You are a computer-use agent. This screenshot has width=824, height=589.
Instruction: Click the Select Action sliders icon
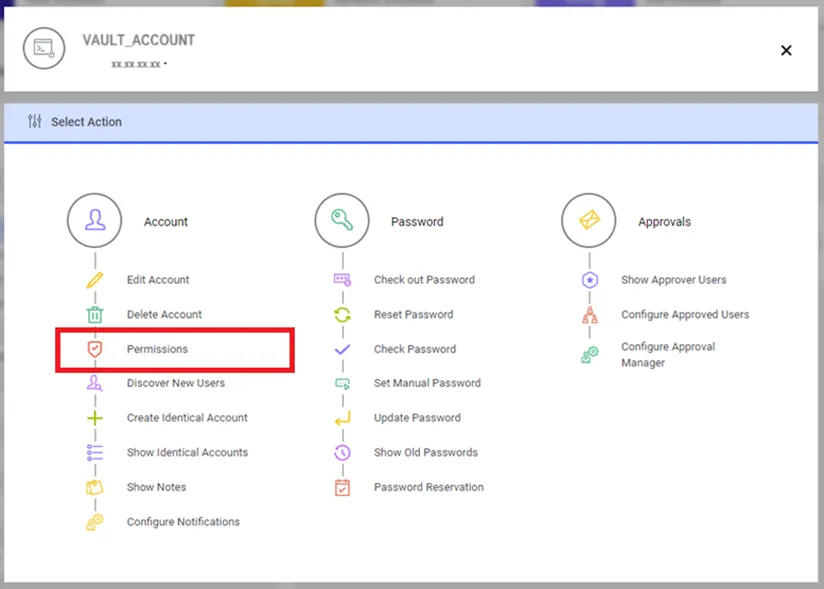(x=35, y=121)
